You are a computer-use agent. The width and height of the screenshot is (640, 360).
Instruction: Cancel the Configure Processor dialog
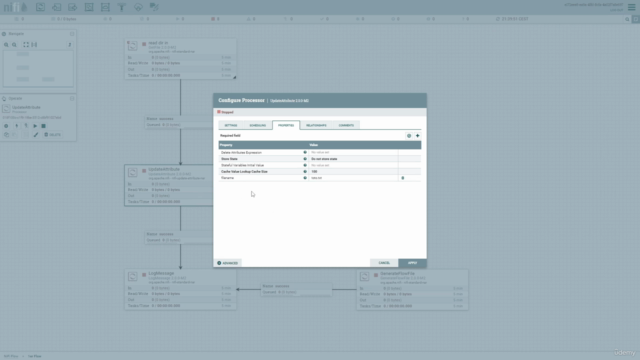[384, 263]
